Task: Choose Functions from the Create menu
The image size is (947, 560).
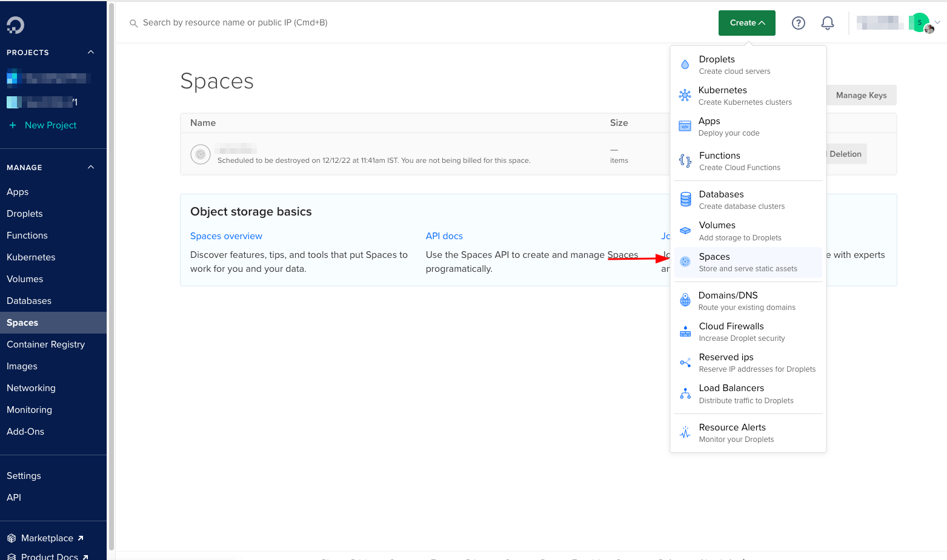Action: (x=748, y=161)
